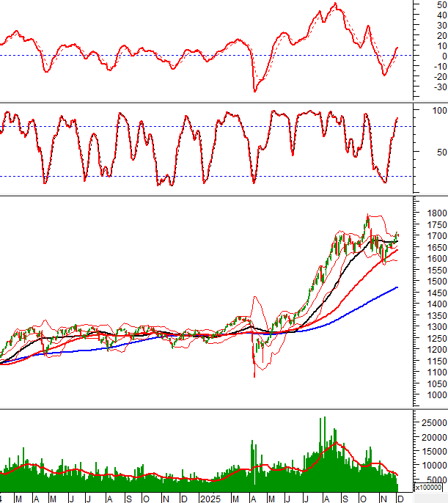
Task: Click the 2025 year label on time axis
Action: [210, 499]
